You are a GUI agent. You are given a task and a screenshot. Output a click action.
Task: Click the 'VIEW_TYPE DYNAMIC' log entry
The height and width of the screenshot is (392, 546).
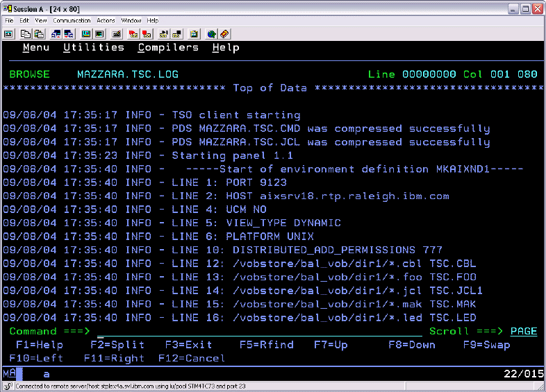(x=283, y=223)
